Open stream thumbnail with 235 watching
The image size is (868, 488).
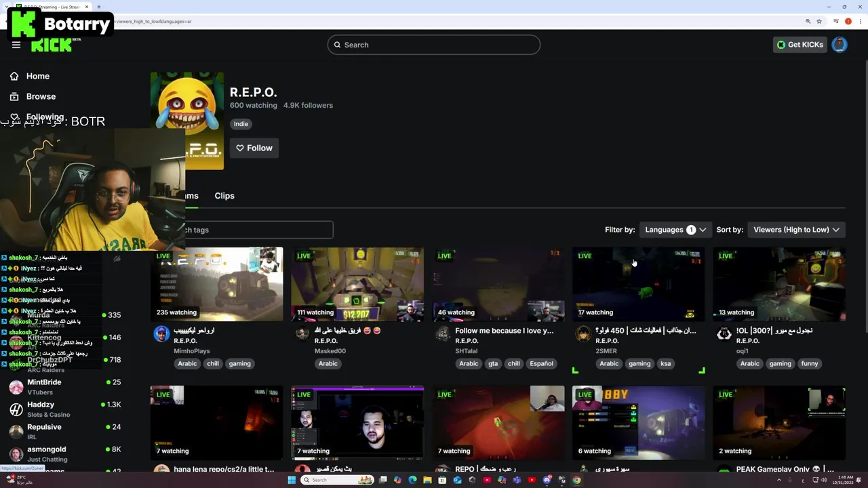pyautogui.click(x=217, y=284)
